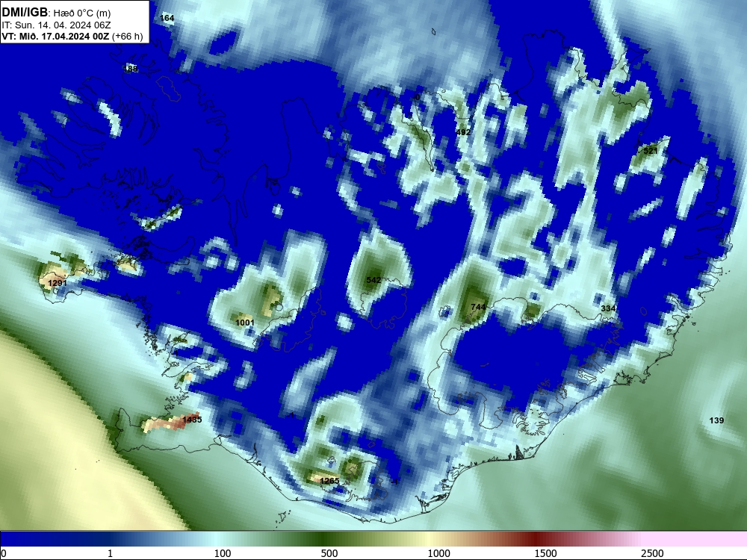
Task: Click the 744 height value on map
Action: point(478,307)
